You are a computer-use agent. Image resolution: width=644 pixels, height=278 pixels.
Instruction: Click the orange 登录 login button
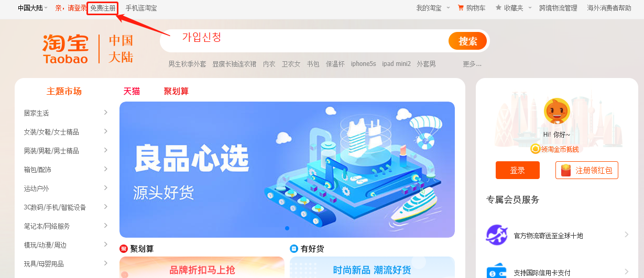pyautogui.click(x=518, y=170)
